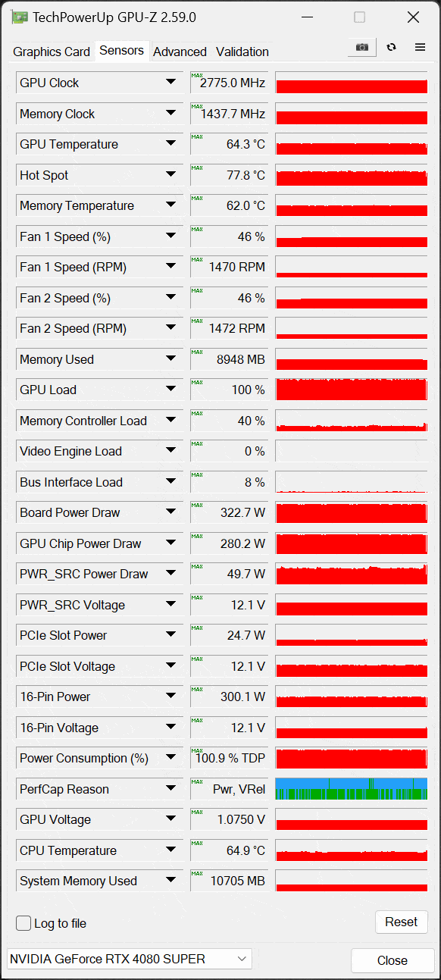Viewport: 441px width, 980px height.
Task: Click the PerfCap Reason colored graph
Action: [x=352, y=789]
